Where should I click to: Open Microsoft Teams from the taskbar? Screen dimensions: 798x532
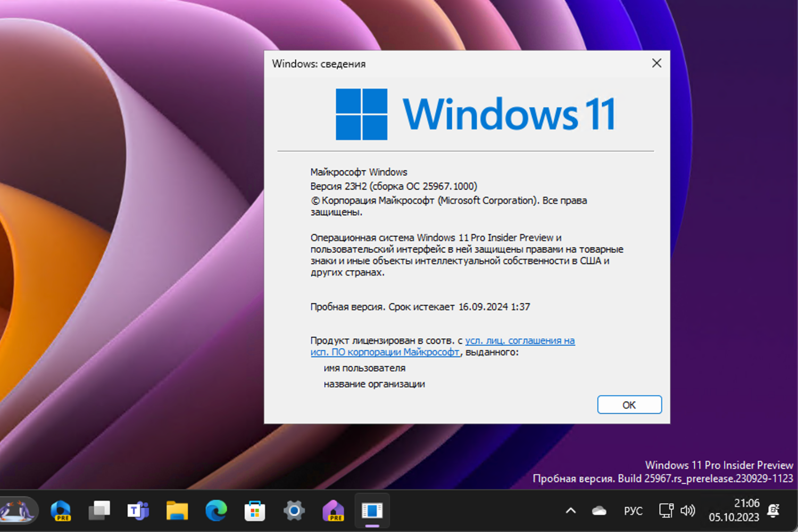pyautogui.click(x=138, y=510)
